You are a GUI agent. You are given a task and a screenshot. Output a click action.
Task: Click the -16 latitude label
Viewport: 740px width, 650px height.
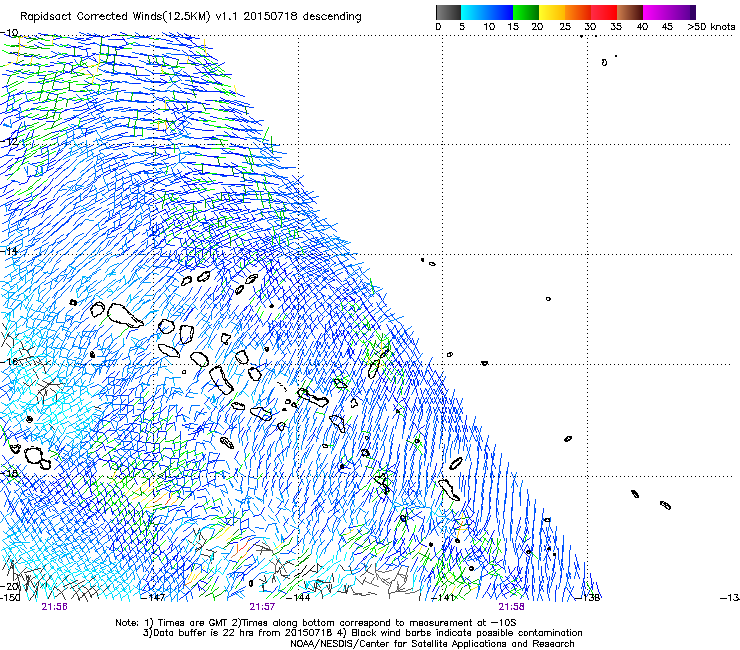[x=9, y=362]
